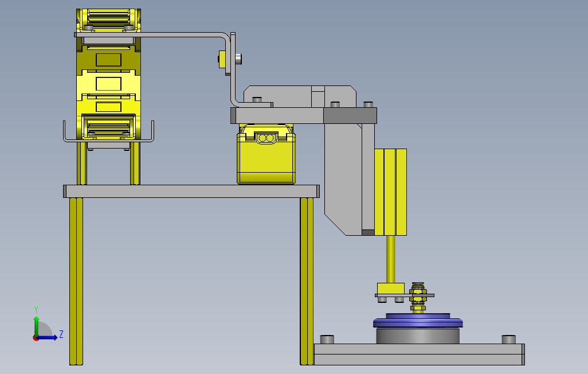This screenshot has width=588, height=374.
Task: Select the left bolt on the base plate
Action: pos(327,339)
